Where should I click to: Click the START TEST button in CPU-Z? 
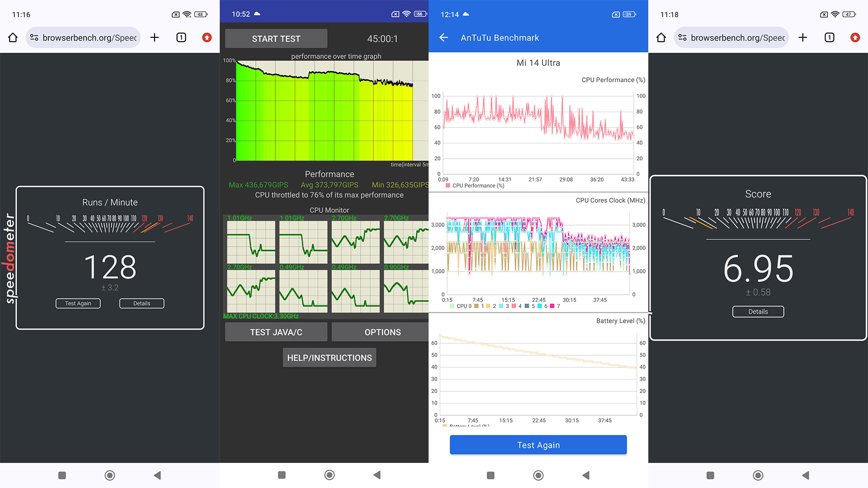click(276, 39)
